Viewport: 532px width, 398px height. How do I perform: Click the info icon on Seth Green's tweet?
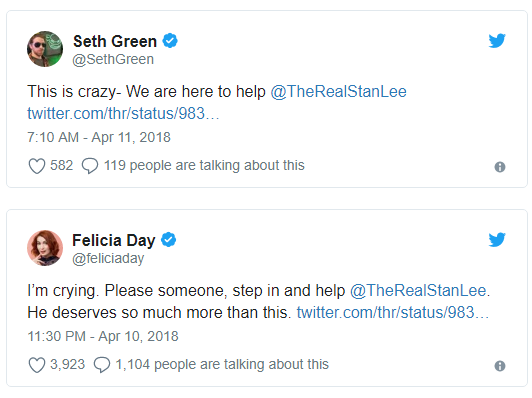(500, 167)
